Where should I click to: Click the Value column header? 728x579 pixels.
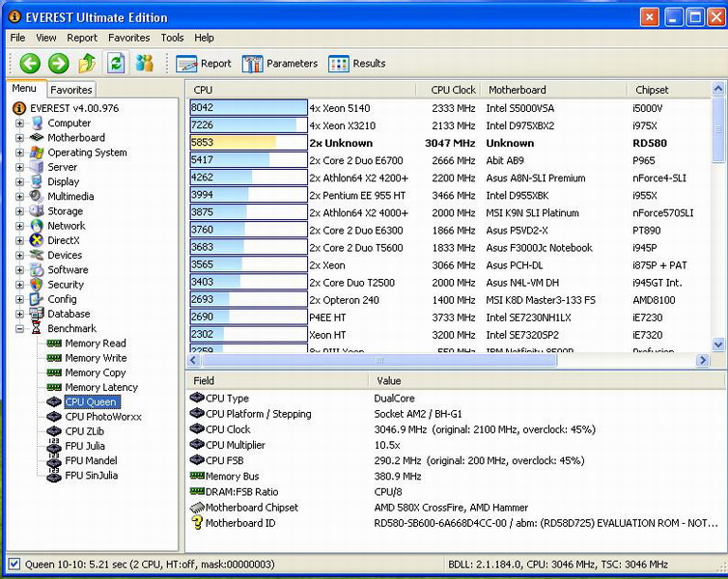[x=546, y=381]
